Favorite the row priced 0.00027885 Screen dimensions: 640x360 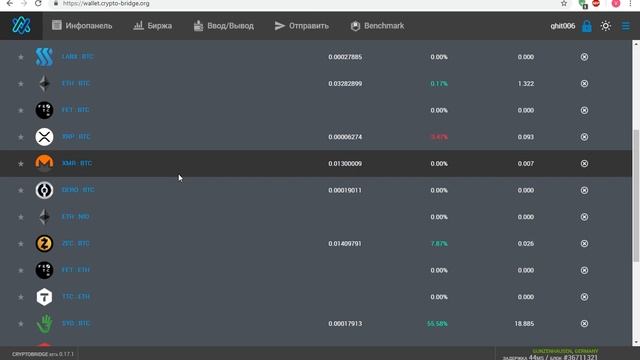coord(21,57)
